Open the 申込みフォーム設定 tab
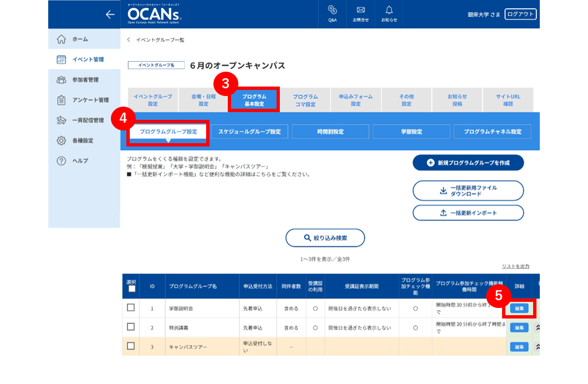Image resolution: width=588 pixels, height=384 pixels. pyautogui.click(x=356, y=100)
